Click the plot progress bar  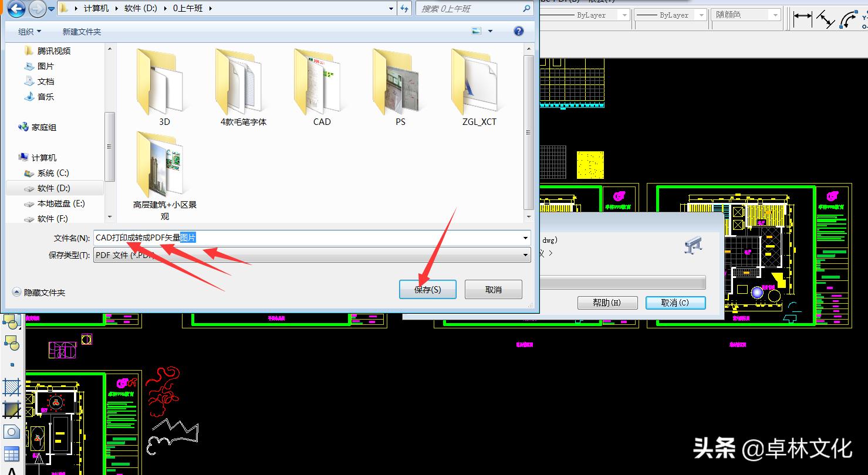coord(622,283)
